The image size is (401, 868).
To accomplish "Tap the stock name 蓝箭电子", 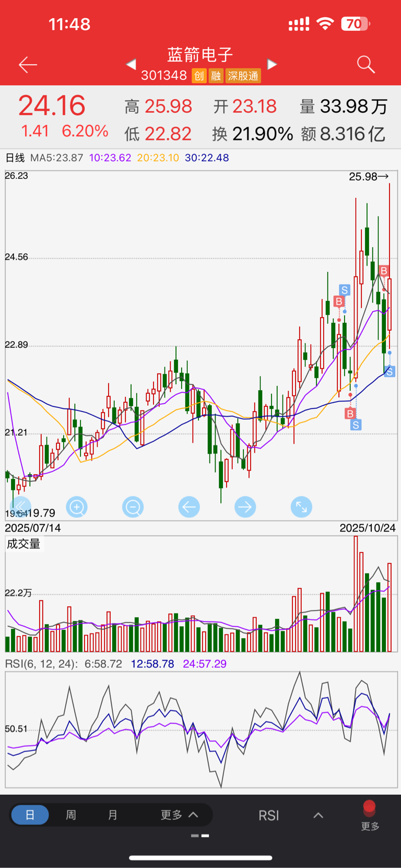I will coord(200,54).
